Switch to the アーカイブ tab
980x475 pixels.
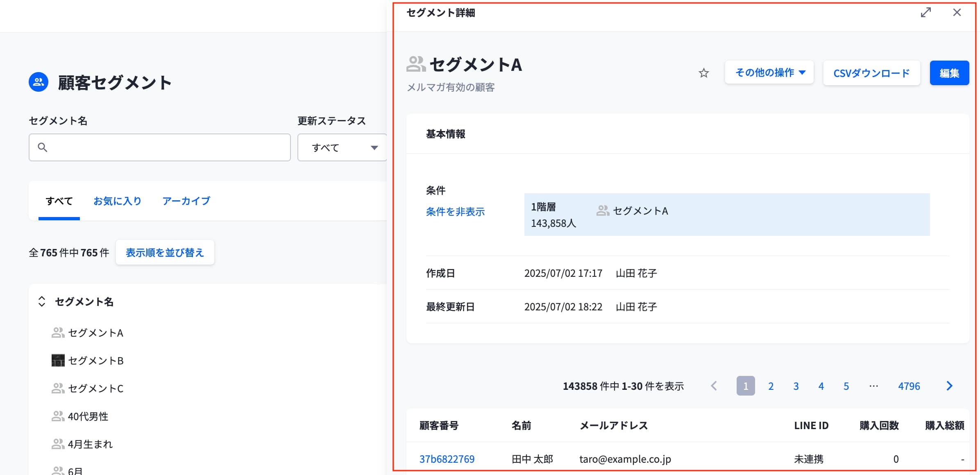tap(186, 201)
